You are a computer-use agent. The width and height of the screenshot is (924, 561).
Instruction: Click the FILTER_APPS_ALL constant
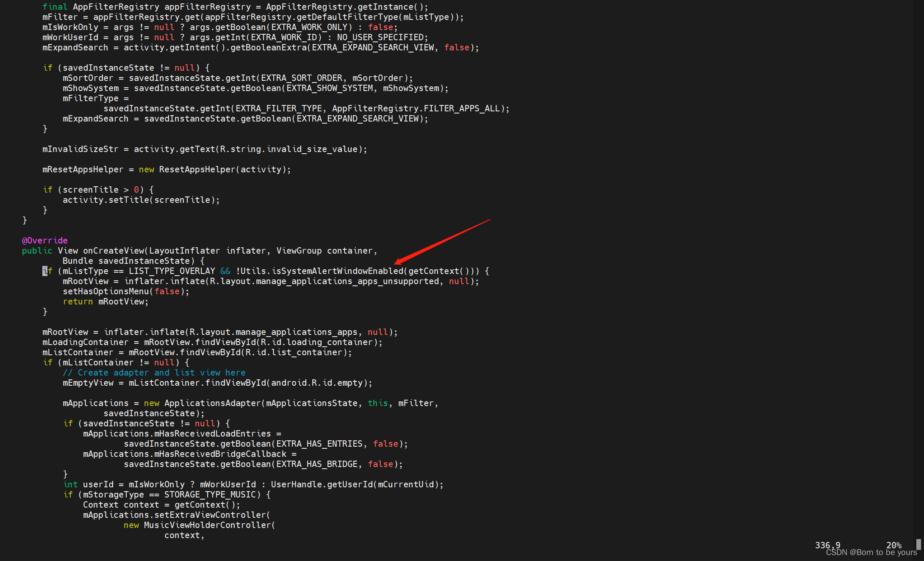coord(462,108)
